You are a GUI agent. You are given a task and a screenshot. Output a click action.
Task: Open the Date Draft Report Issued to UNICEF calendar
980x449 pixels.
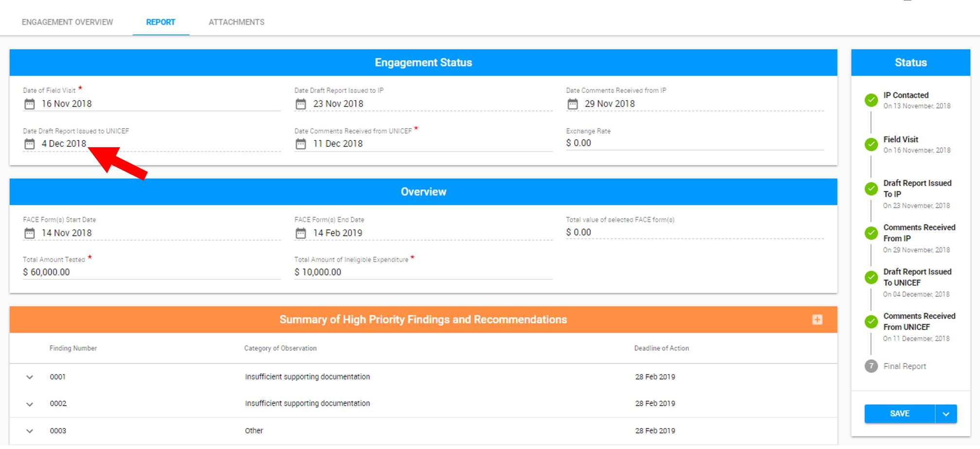click(x=29, y=144)
